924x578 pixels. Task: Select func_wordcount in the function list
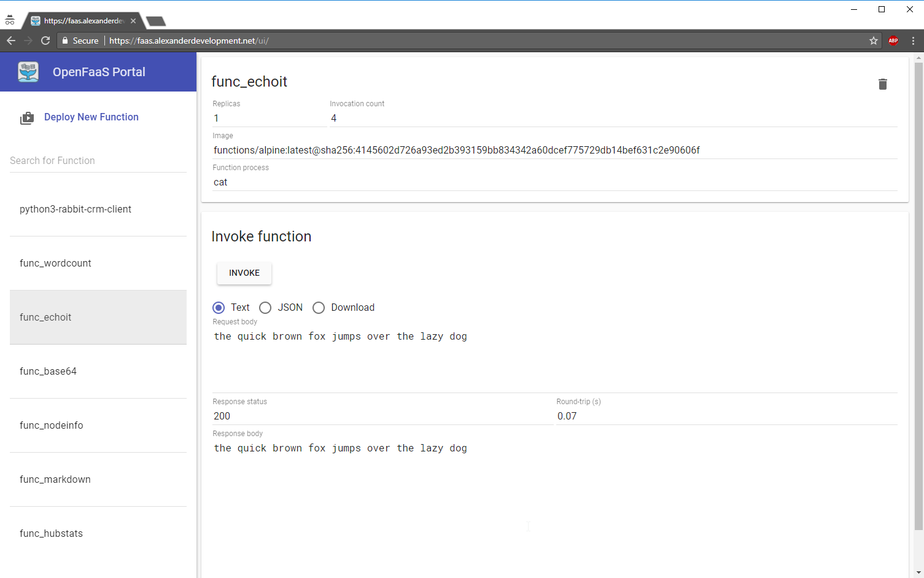pos(98,264)
